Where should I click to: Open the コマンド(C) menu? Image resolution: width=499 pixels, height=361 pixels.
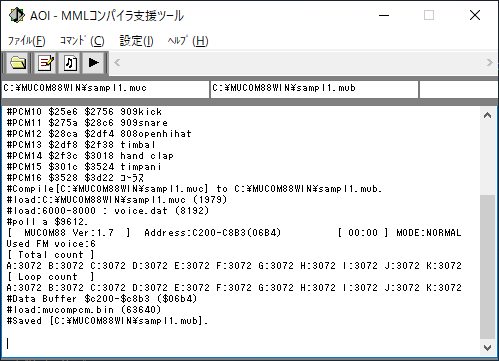point(82,41)
